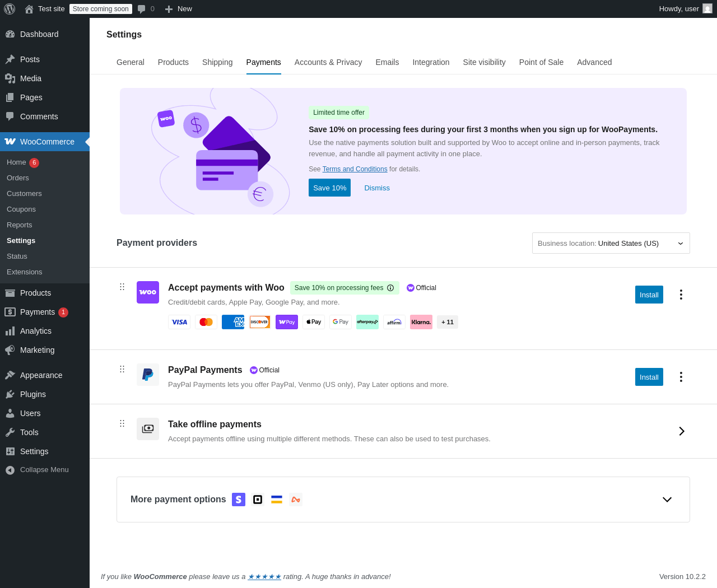Screen dimensions: 717x588
Task: Open the comments bubble icon in admin bar
Action: (x=142, y=9)
